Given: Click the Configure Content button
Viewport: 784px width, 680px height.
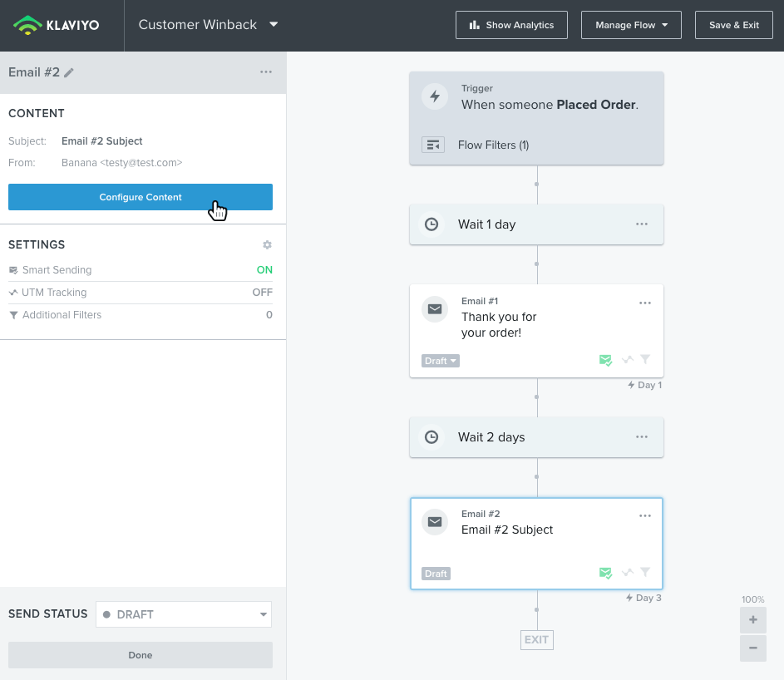Looking at the screenshot, I should pyautogui.click(x=141, y=197).
